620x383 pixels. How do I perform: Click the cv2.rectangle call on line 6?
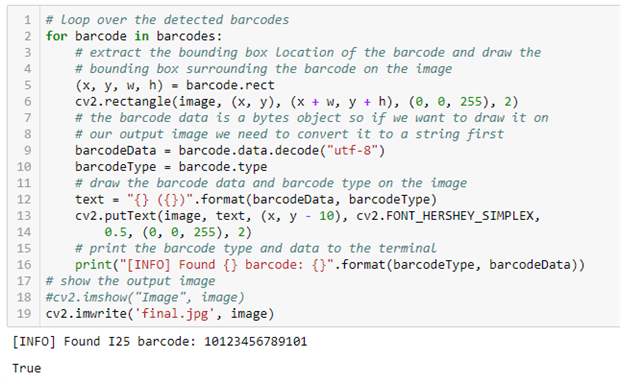[297, 102]
